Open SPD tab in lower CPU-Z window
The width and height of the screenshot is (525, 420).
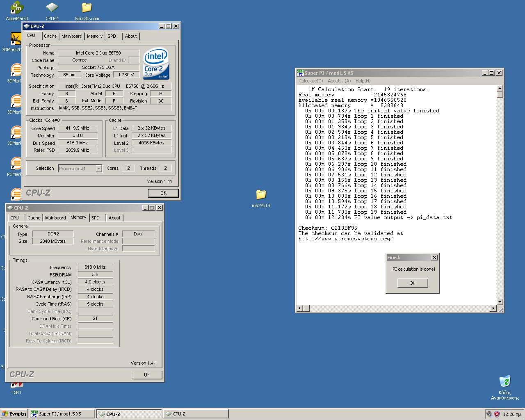point(96,218)
